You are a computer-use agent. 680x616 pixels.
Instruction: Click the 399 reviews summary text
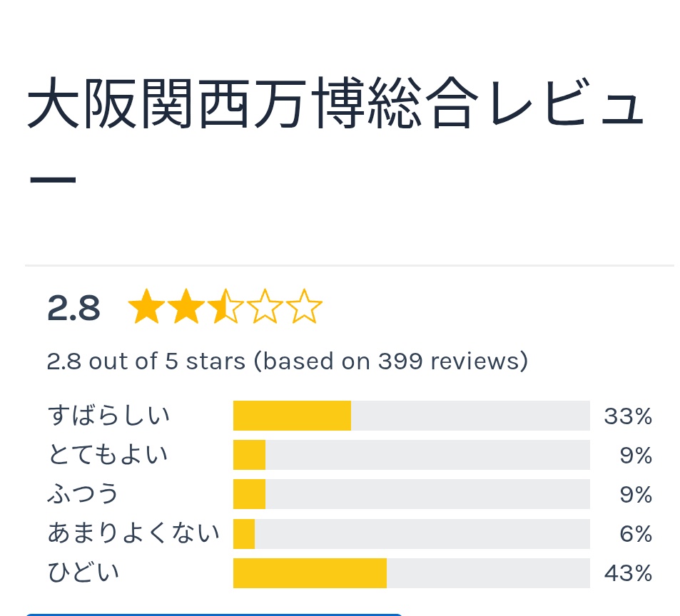[287, 361]
